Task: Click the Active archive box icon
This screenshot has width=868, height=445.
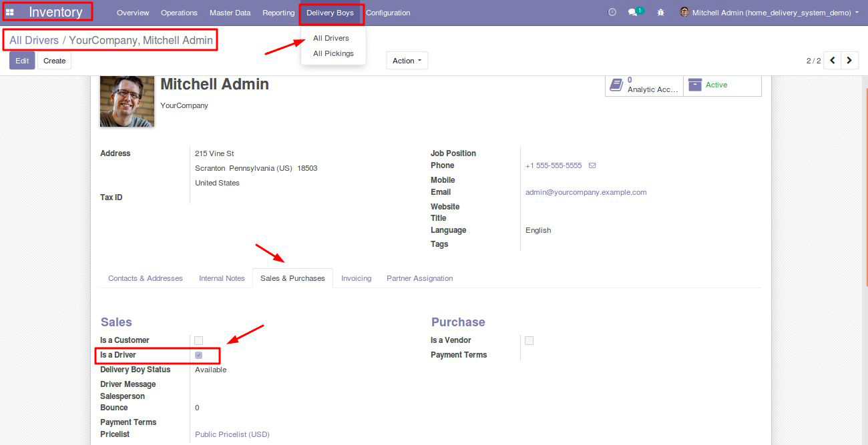Action: pos(695,85)
